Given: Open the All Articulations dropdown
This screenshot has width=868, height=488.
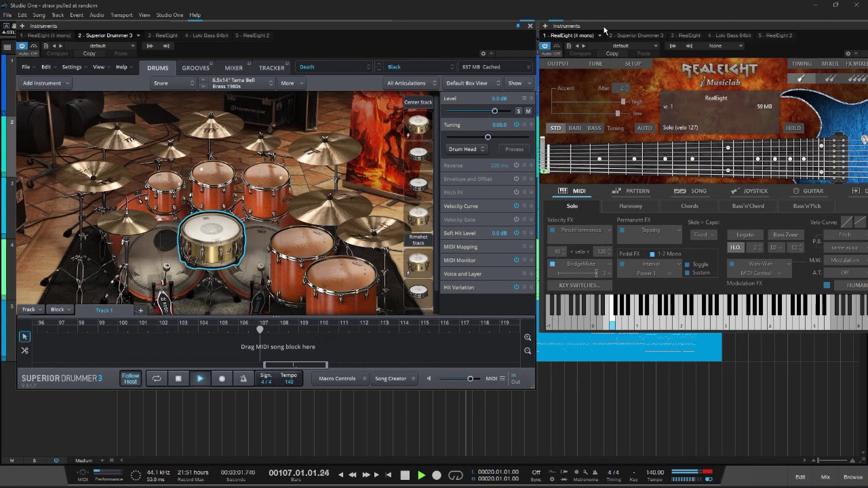Looking at the screenshot, I should (x=411, y=83).
